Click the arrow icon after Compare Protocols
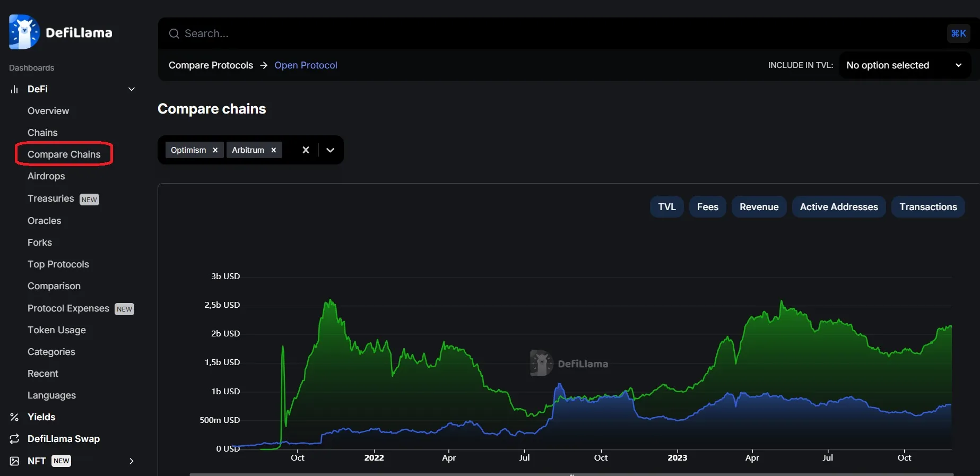Viewport: 980px width, 476px height. [x=264, y=65]
